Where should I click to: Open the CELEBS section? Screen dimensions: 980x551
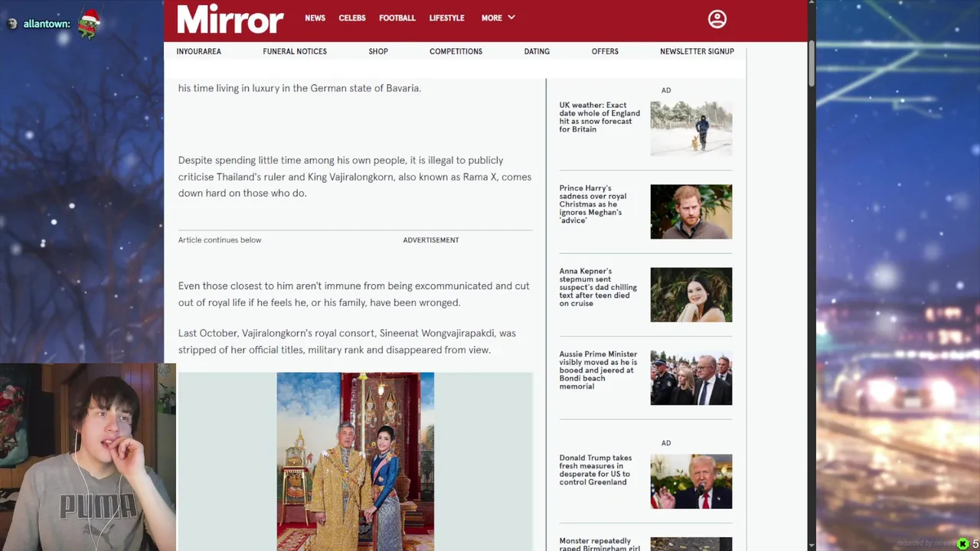pos(352,18)
